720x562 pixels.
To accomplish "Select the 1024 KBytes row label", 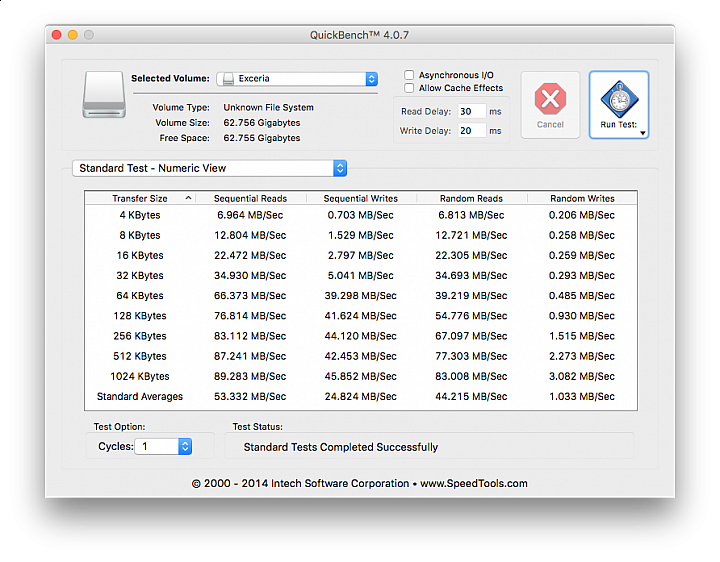I will (140, 377).
